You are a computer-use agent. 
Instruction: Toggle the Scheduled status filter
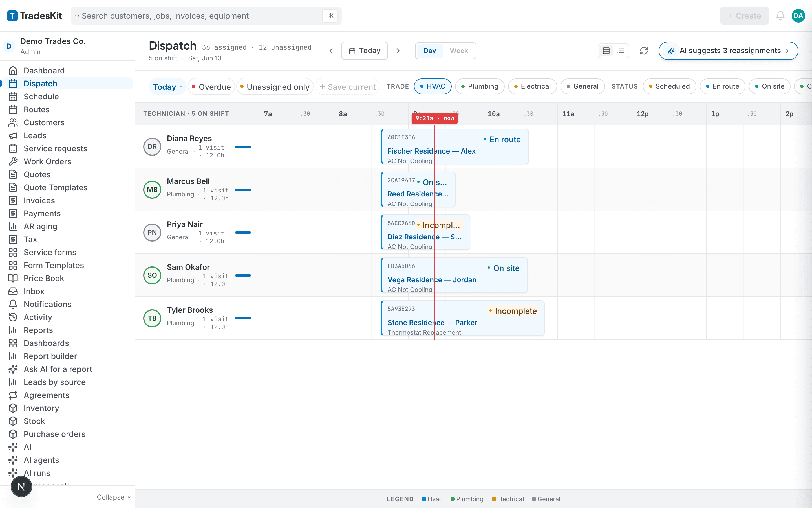(669, 86)
